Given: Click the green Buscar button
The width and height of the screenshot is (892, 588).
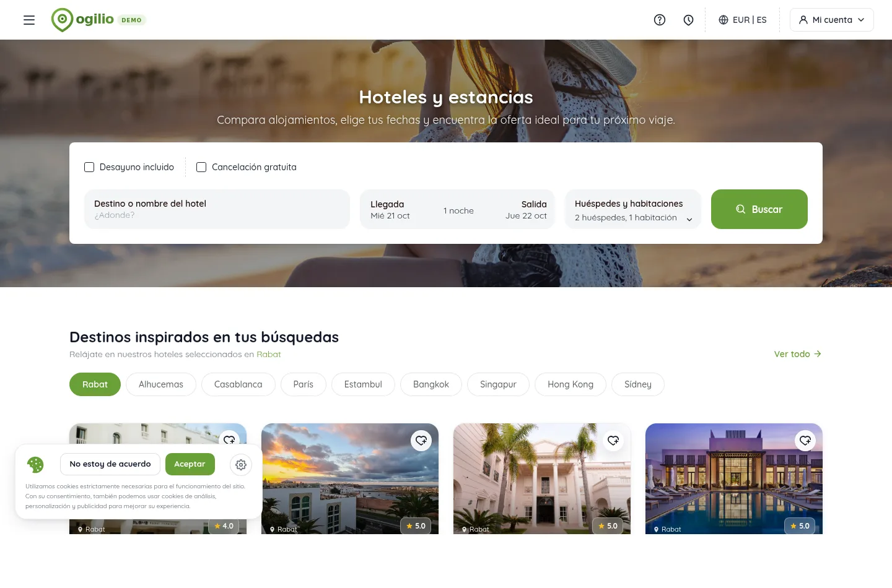Looking at the screenshot, I should [759, 209].
